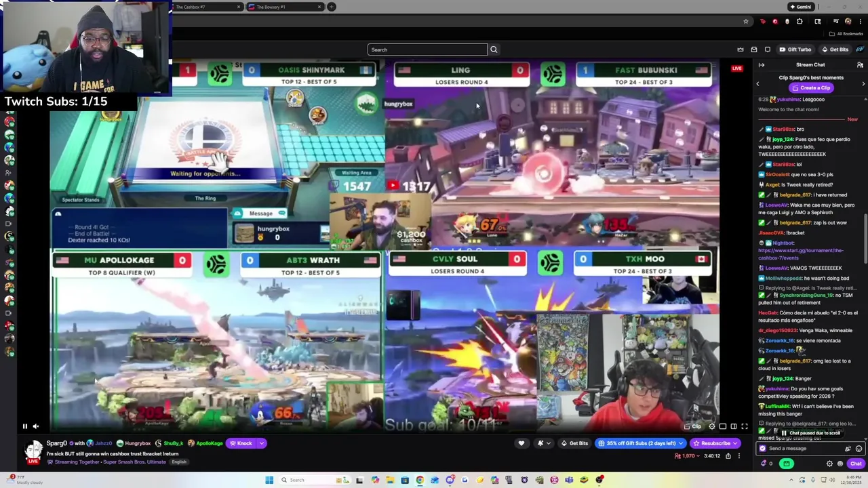Viewport: 868px width, 488px height.
Task: Open All Bookmarks folder
Action: coord(846,34)
